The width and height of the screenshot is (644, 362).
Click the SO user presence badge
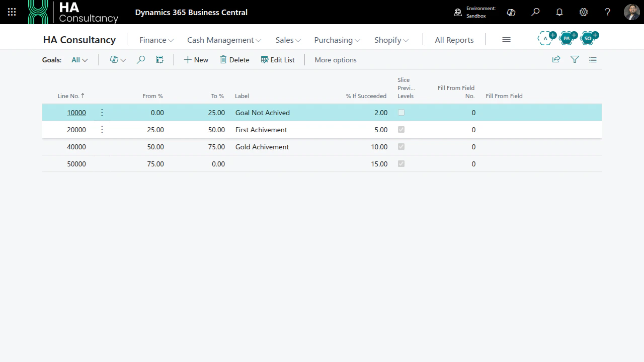coord(589,38)
